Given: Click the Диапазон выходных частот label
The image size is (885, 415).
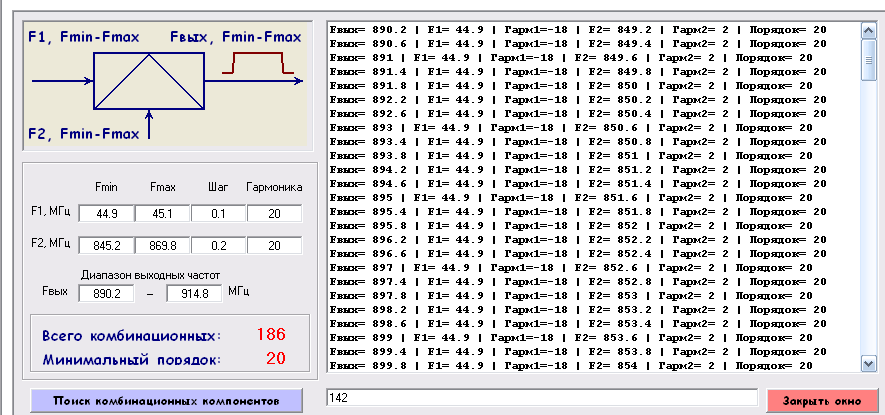Looking at the screenshot, I should click(150, 276).
